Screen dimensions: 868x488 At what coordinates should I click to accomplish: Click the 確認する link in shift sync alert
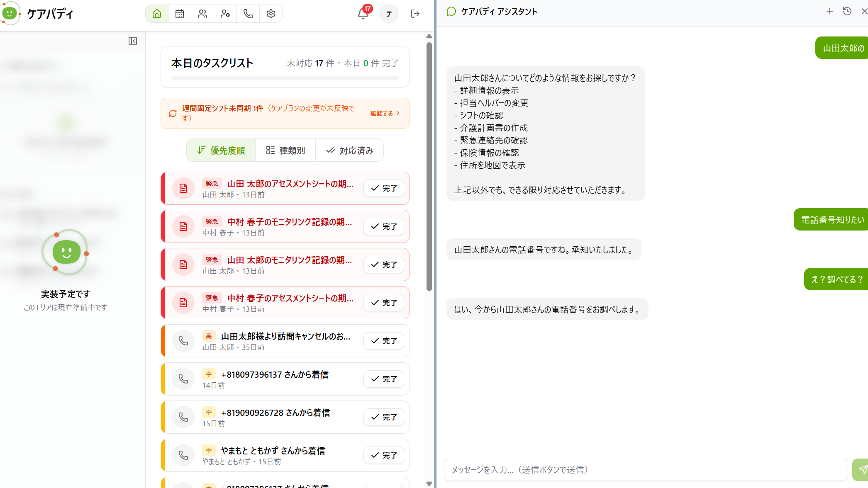(x=385, y=113)
